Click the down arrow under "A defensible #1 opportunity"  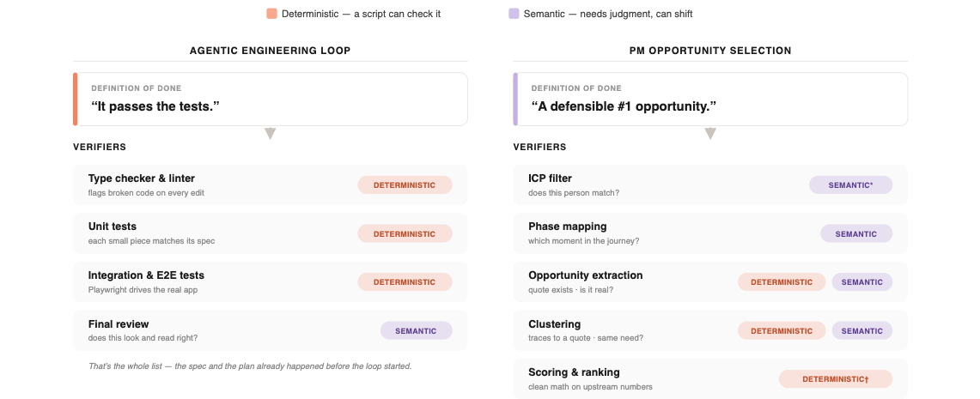(x=710, y=134)
